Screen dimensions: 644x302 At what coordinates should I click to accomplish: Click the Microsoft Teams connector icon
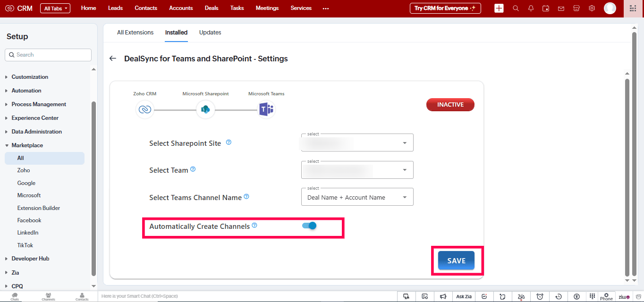266,109
